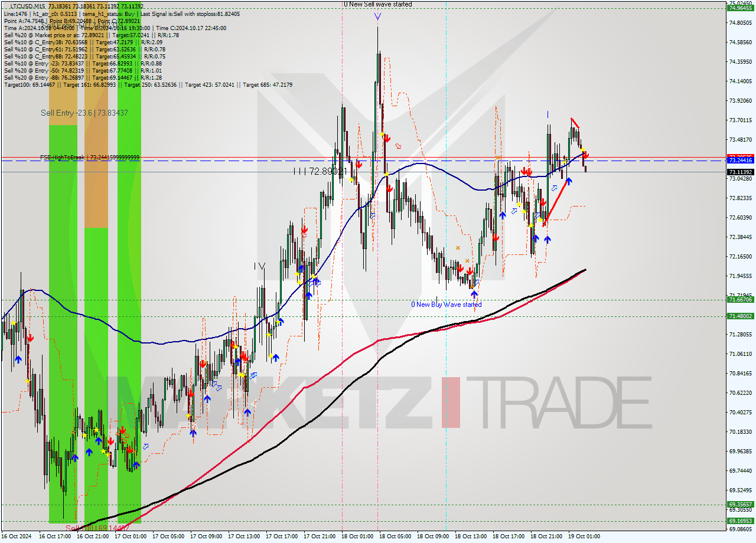
Task: Click the 'Sell Entry -23.6 | 73.83437' chart label
Action: 84,113
